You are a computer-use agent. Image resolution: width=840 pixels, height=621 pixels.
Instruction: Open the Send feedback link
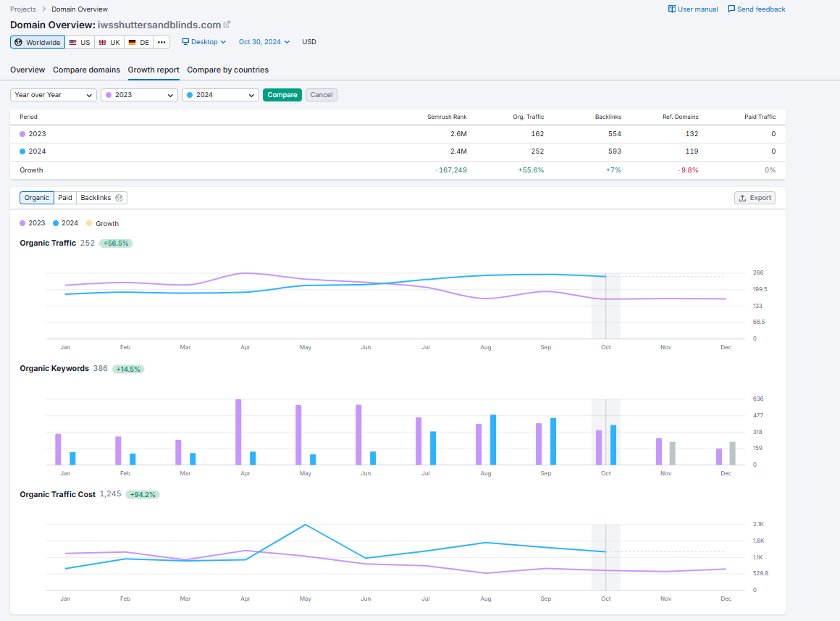757,9
